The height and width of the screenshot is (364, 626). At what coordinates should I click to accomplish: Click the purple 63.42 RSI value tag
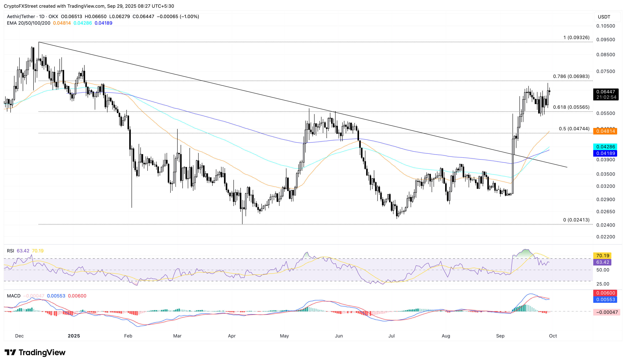pos(602,262)
